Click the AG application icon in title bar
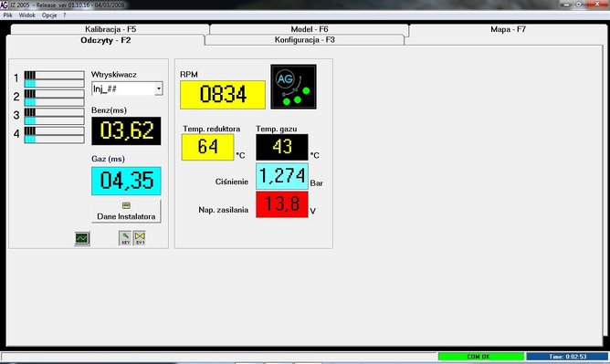Screen dimensions: 610x364 click(x=4, y=5)
